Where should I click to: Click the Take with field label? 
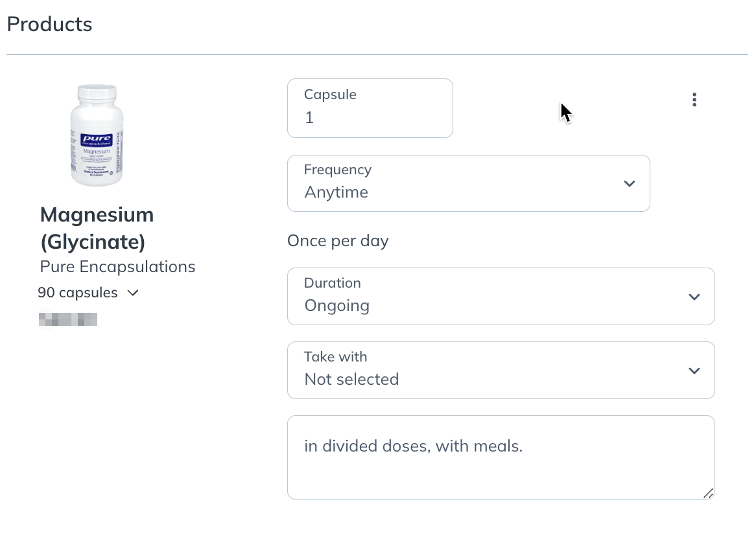click(336, 357)
